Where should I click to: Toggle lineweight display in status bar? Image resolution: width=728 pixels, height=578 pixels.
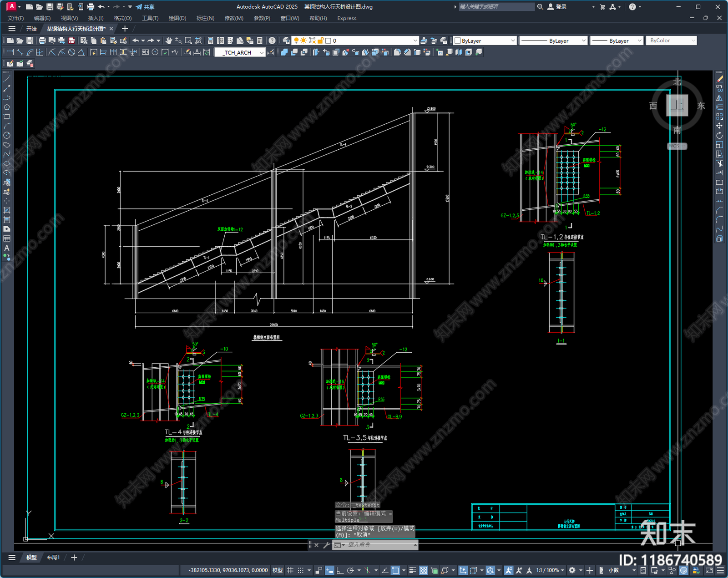pyautogui.click(x=413, y=570)
